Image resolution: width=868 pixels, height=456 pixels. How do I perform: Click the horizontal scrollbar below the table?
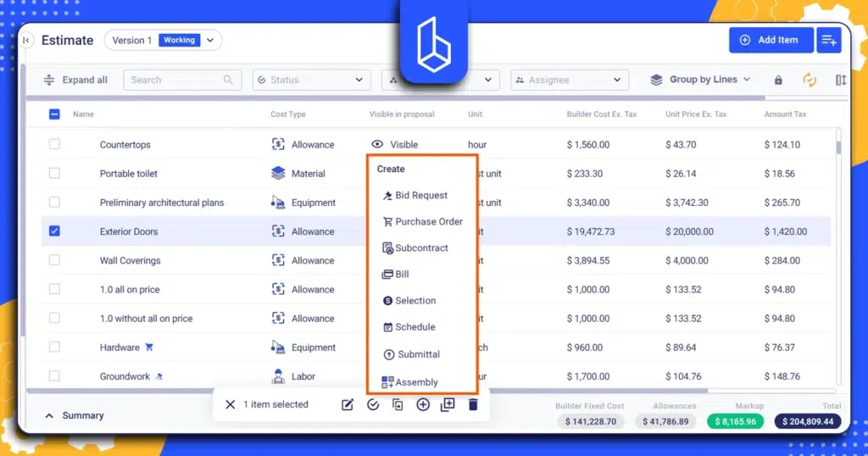[367, 391]
